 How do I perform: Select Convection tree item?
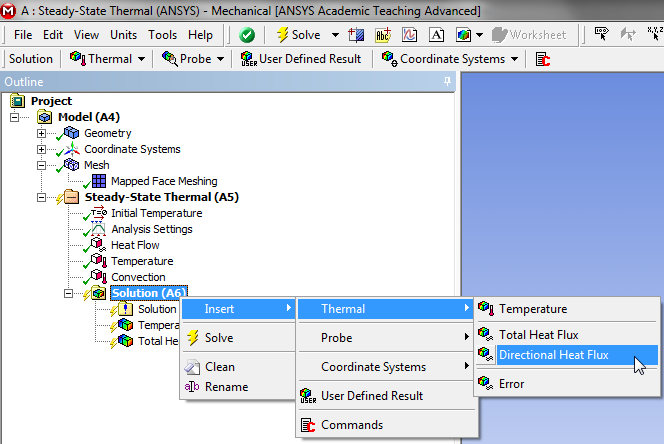pyautogui.click(x=138, y=277)
